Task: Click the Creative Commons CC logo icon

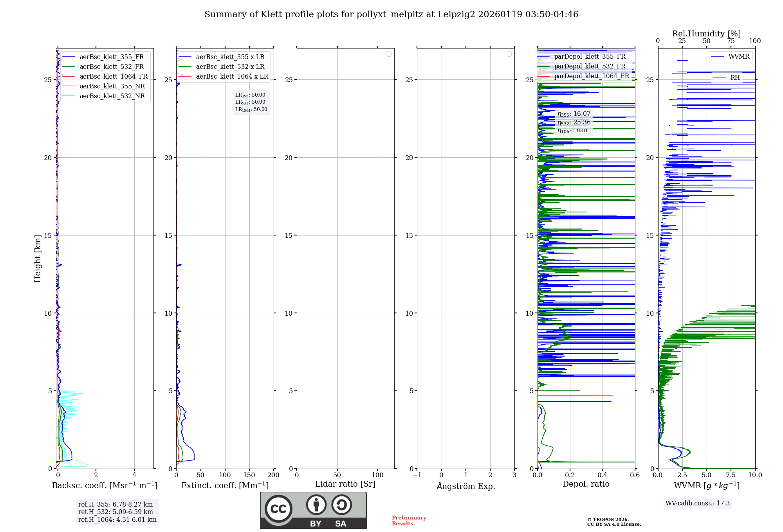Action: coord(278,509)
